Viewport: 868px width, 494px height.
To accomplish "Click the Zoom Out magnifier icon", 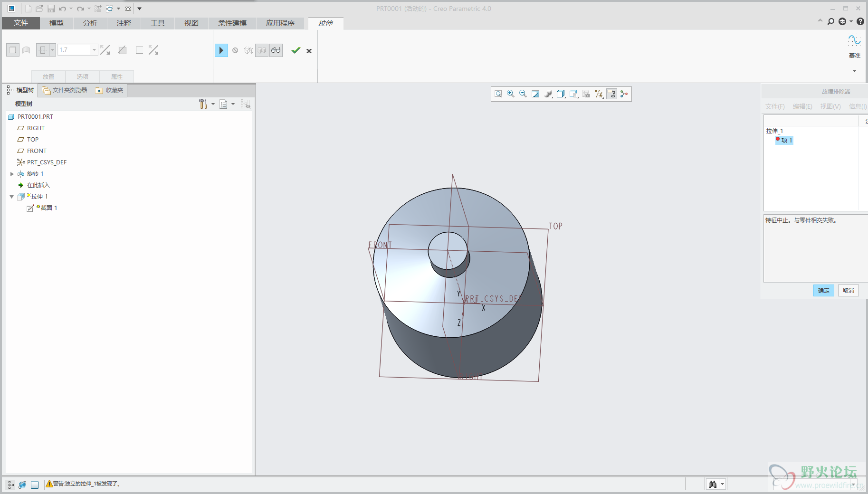I will point(523,94).
